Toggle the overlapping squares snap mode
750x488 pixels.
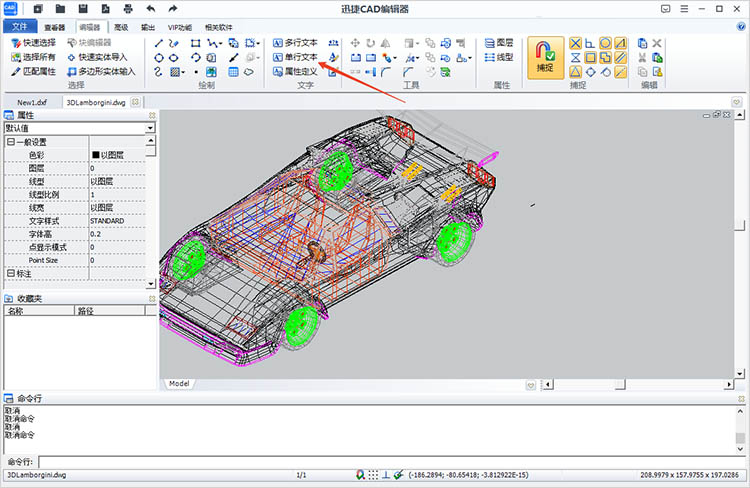(605, 58)
